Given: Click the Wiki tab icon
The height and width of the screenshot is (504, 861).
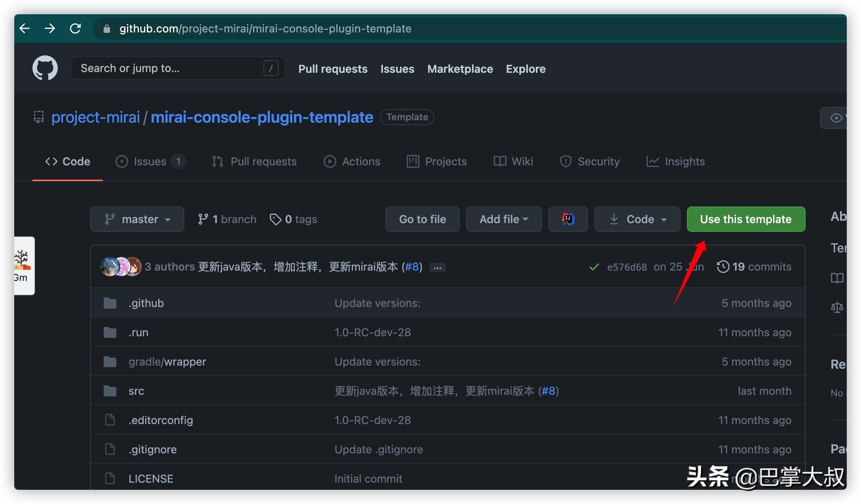Looking at the screenshot, I should (499, 161).
